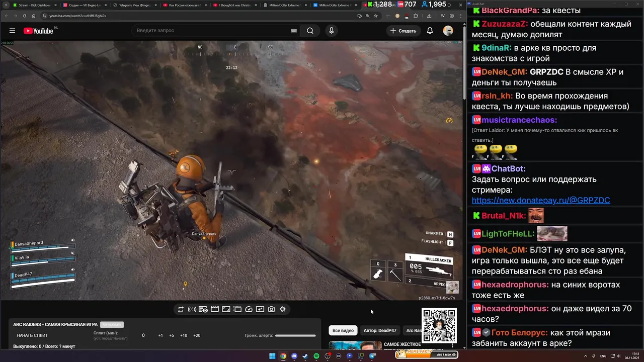Click the stacked window icon in overlay toolbar
The height and width of the screenshot is (362, 644).
coord(237,309)
